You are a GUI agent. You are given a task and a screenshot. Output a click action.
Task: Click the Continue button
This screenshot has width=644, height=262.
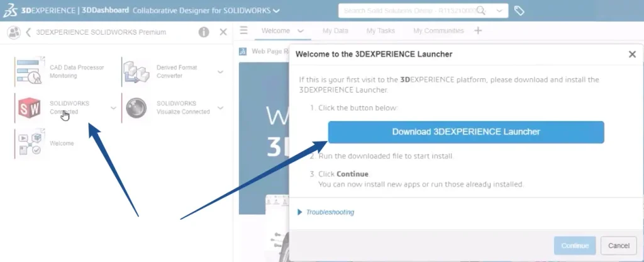coord(575,246)
